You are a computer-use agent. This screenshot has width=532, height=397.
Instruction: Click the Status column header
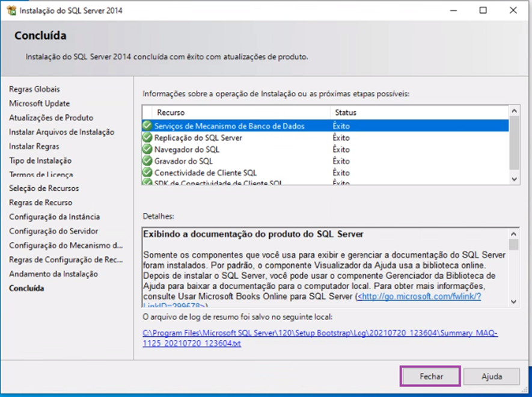pos(420,112)
